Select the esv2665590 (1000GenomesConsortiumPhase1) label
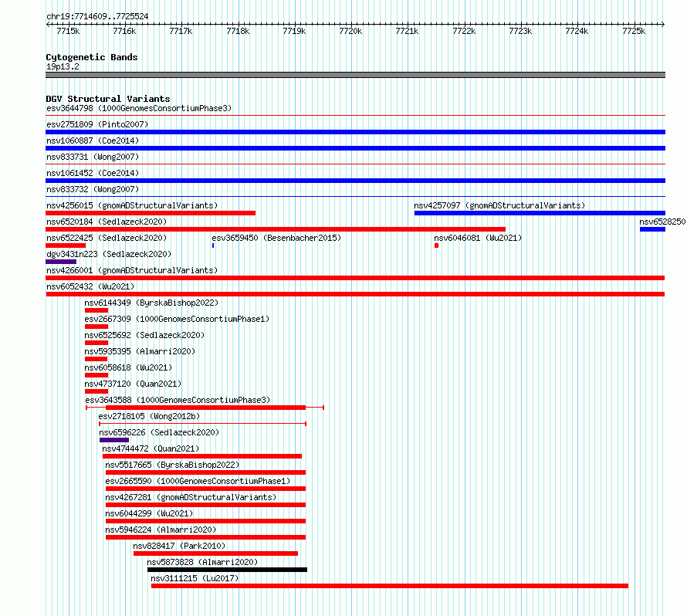This screenshot has height=616, width=687. pos(198,481)
